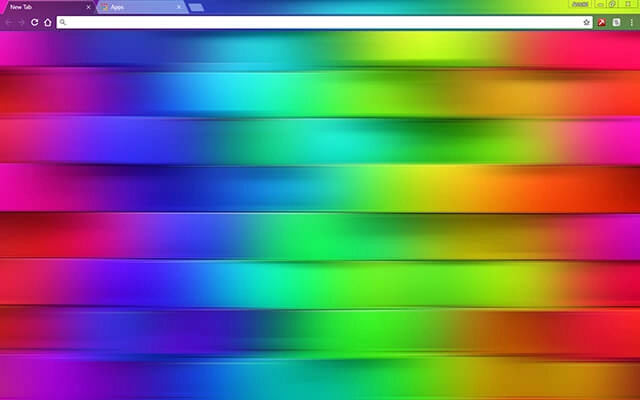Open the Chrome three-dot menu
640x400 pixels.
[x=631, y=22]
